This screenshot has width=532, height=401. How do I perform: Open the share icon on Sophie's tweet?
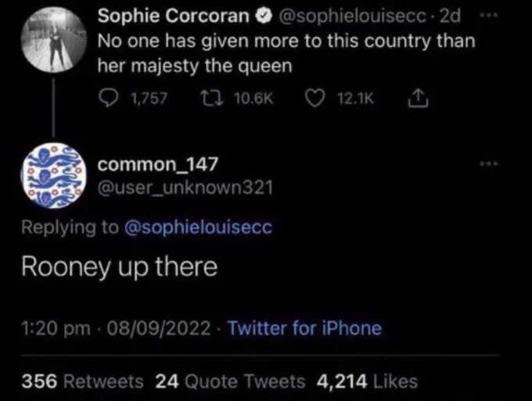click(418, 98)
